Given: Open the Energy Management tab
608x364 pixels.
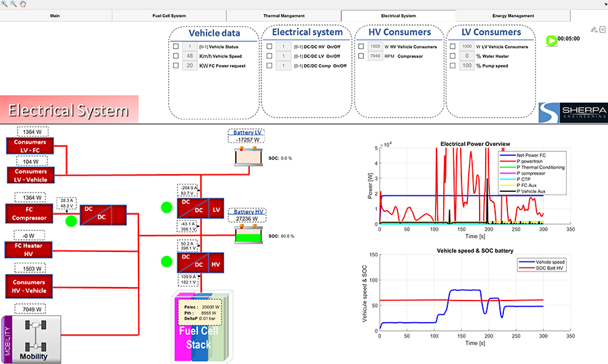Looking at the screenshot, I should click(x=511, y=16).
